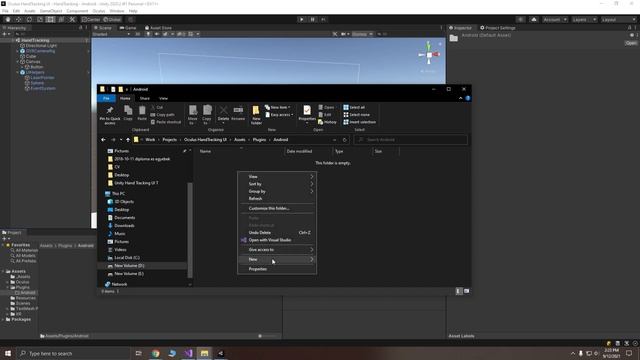Screen dimensions: 640x360
Task: Click the Search Android input field
Action: click(x=411, y=140)
